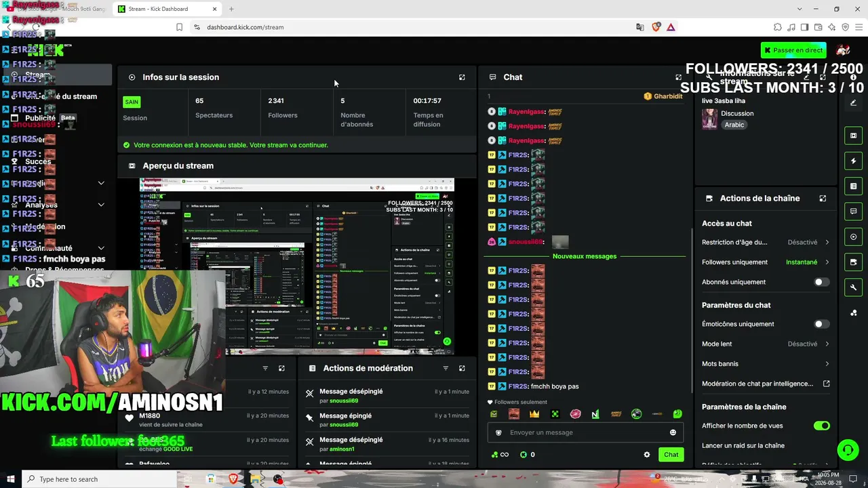Screen dimensions: 868x488
Task: Open chat settings gear icon
Action: click(x=647, y=455)
